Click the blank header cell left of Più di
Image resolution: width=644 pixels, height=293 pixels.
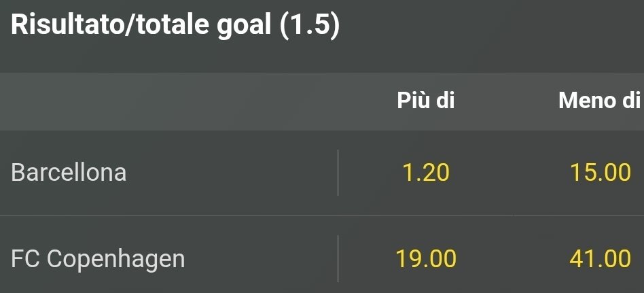coord(170,101)
